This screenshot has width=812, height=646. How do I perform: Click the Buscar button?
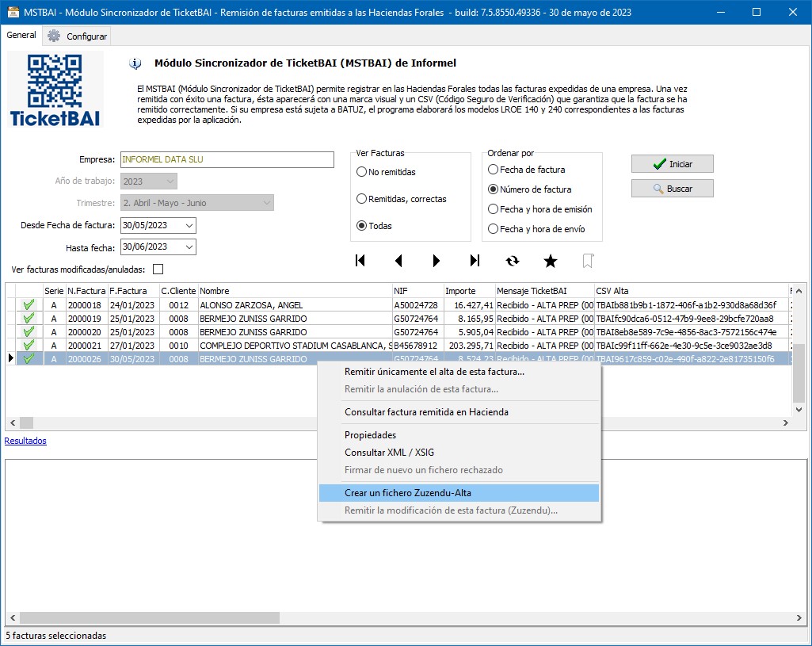[673, 189]
